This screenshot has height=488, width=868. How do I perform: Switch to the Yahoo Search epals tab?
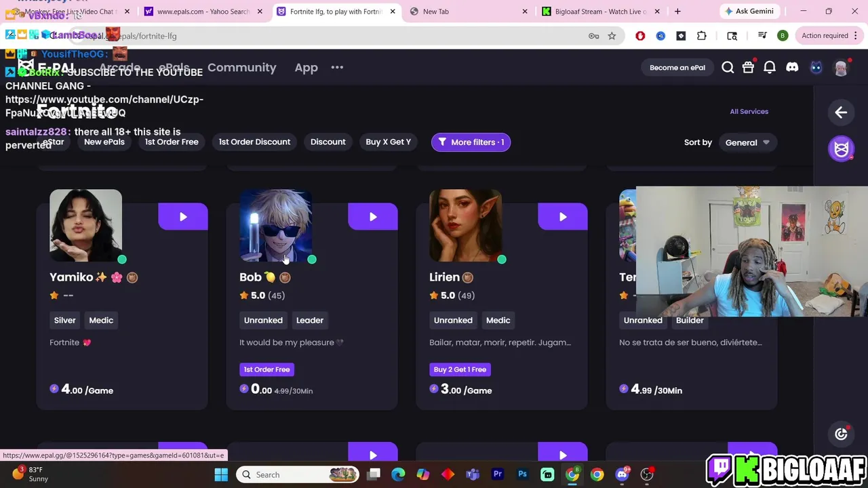coord(203,12)
